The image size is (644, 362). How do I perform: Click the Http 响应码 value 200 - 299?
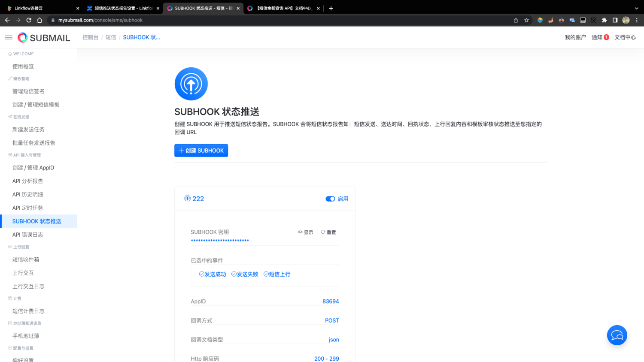click(x=327, y=359)
